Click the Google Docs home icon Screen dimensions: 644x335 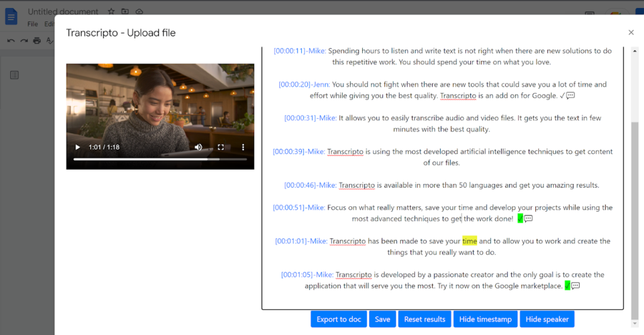point(11,17)
